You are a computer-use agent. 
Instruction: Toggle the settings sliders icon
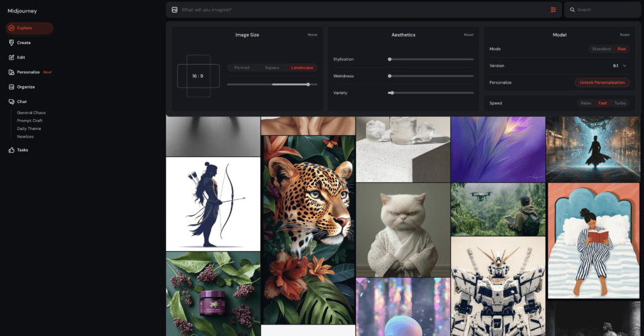click(x=553, y=10)
